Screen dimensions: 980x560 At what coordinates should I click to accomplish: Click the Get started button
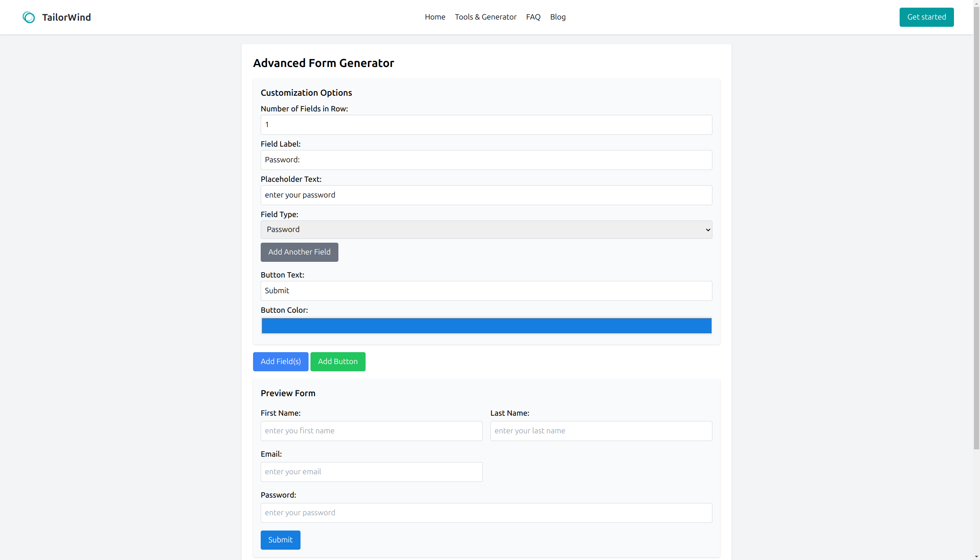click(x=926, y=17)
